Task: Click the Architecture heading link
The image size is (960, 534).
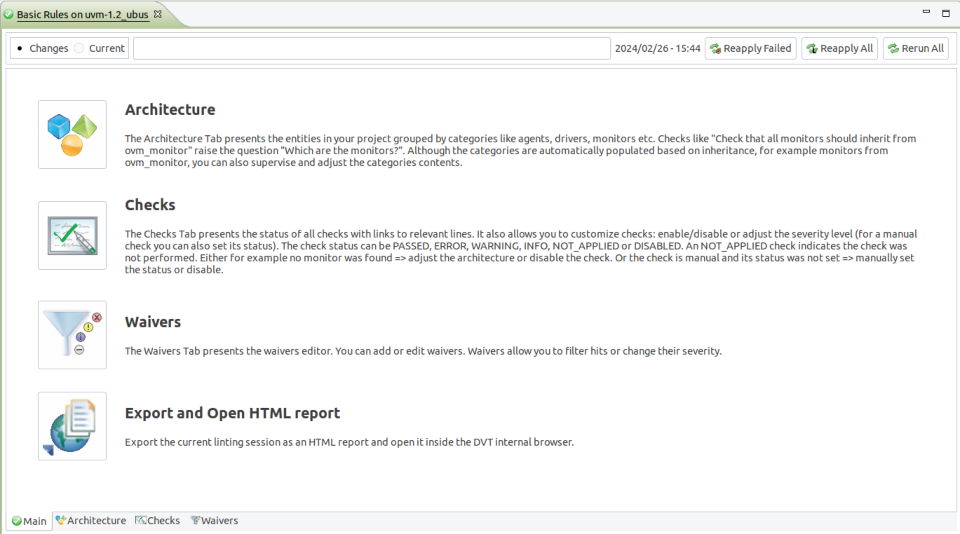Action: pyautogui.click(x=170, y=110)
